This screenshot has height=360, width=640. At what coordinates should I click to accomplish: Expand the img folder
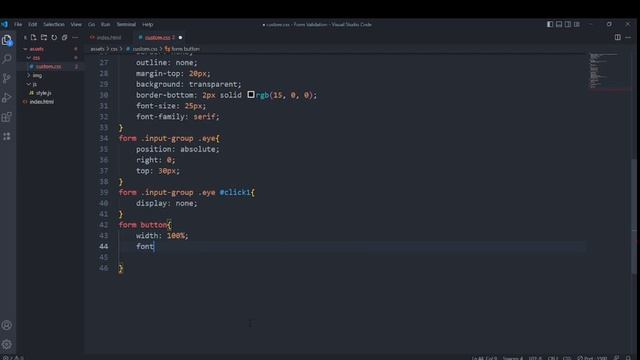tap(37, 76)
